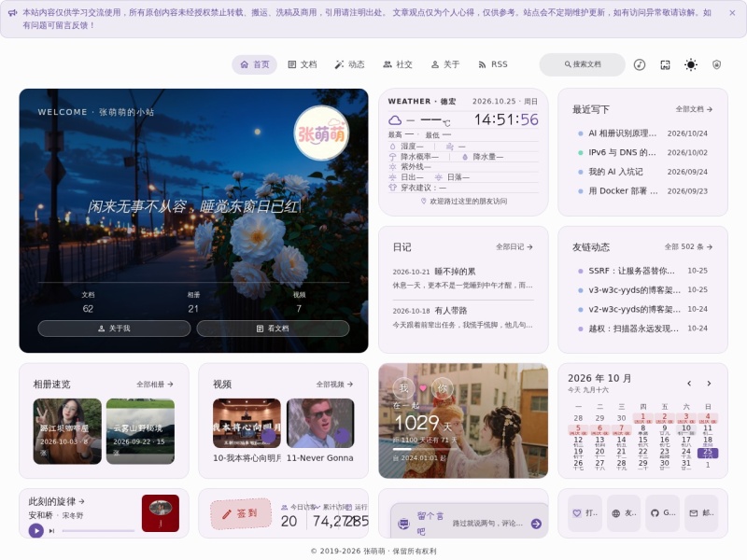Click the 相册 21 stat
The width and height of the screenshot is (747, 560).
click(193, 301)
